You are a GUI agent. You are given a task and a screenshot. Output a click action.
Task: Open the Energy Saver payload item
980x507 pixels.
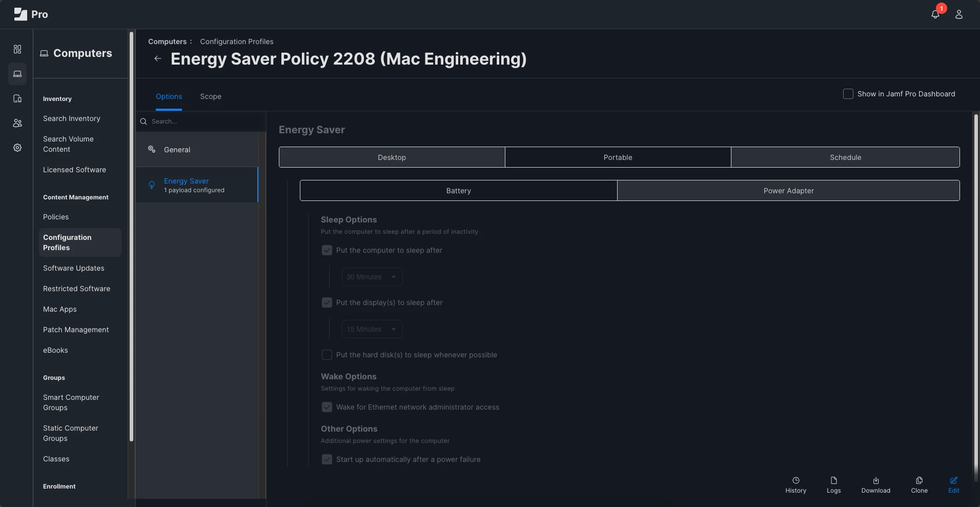tap(197, 185)
